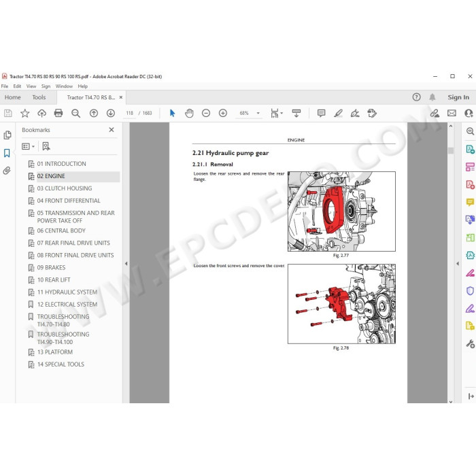
Task: Activate the Selection arrow tool
Action: tap(173, 114)
